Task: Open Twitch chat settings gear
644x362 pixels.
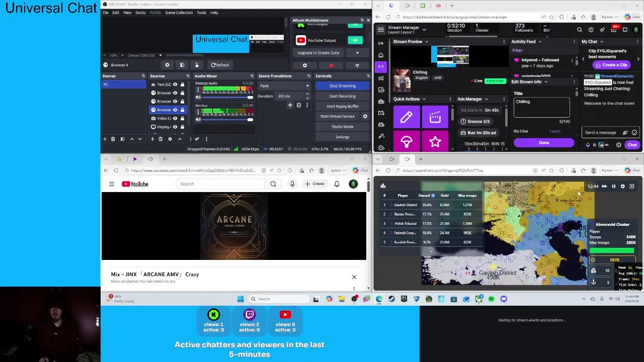Action: click(619, 145)
